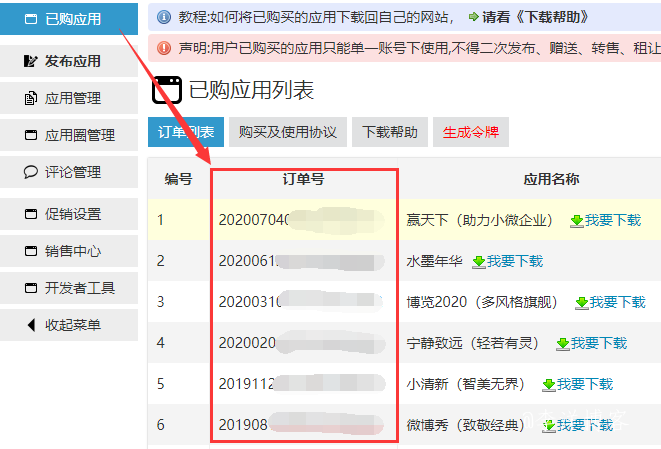
Task: Click download arrow icon for 博览2020
Action: pos(580,302)
